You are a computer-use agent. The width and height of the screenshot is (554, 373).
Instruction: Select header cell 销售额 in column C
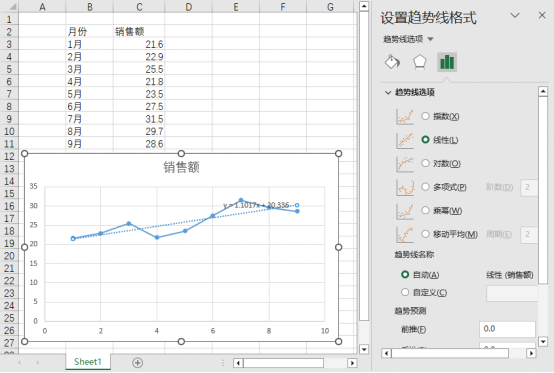139,31
